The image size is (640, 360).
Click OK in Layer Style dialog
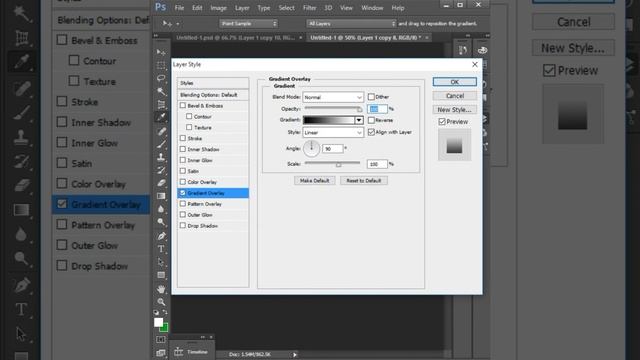click(455, 82)
